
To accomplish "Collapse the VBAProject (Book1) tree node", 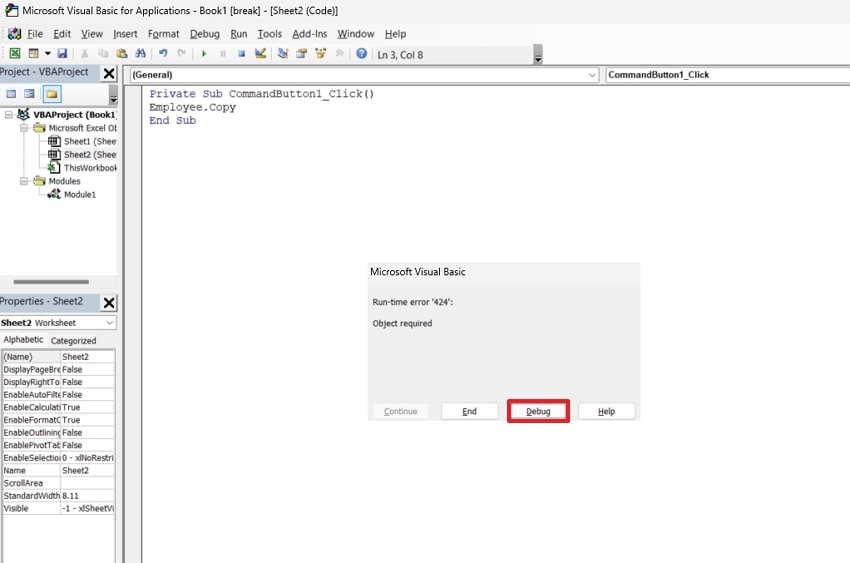I will [x=9, y=114].
